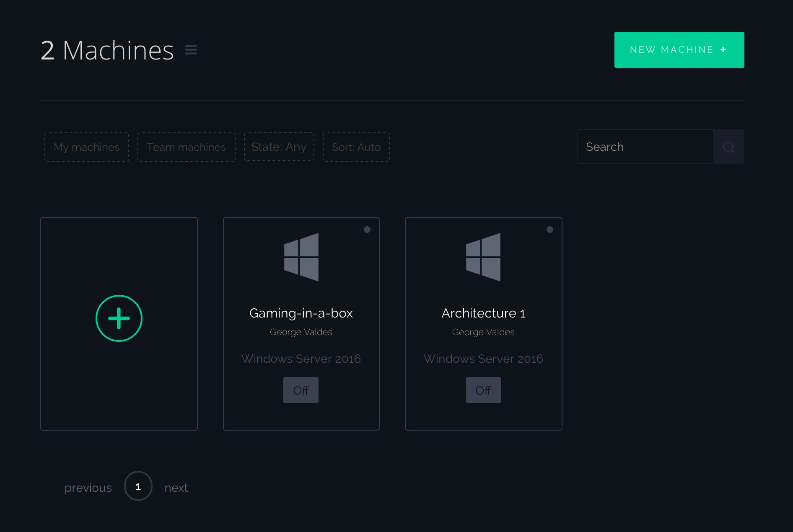Screen dimensions: 793x532
Task: Click George Valdes under Architecture 1
Action: point(483,332)
